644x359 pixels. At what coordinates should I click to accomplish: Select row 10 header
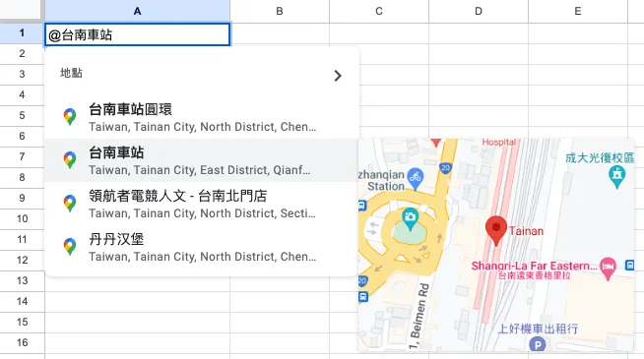point(22,218)
